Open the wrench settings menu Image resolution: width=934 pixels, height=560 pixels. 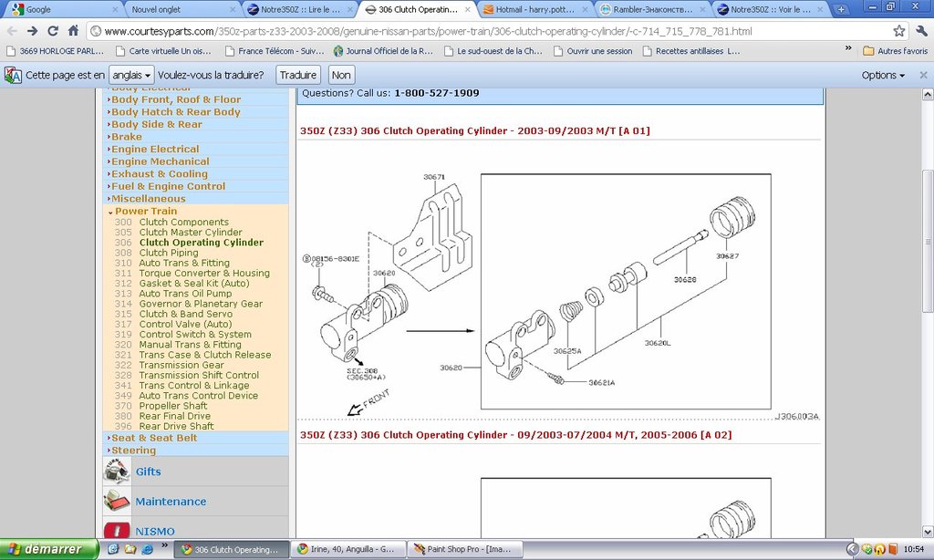click(x=919, y=31)
